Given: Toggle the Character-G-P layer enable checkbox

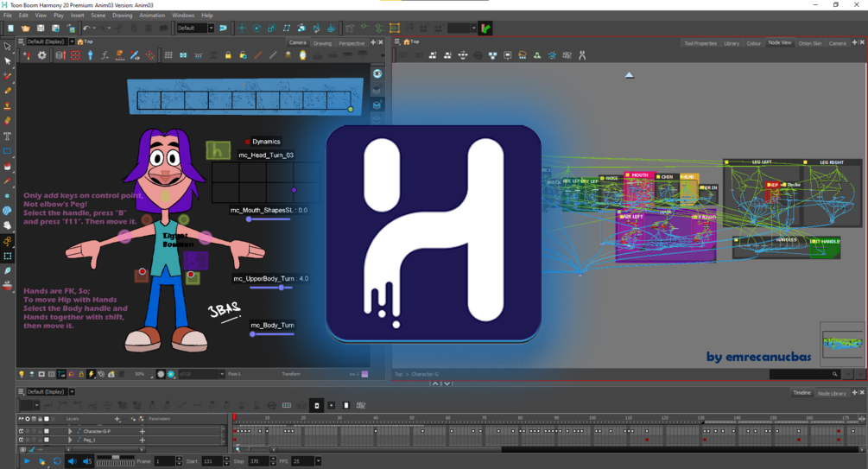Looking at the screenshot, I should 47,431.
